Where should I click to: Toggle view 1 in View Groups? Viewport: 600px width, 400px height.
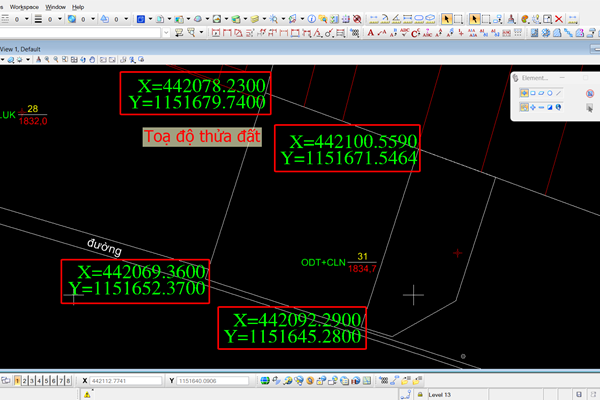[x=17, y=381]
